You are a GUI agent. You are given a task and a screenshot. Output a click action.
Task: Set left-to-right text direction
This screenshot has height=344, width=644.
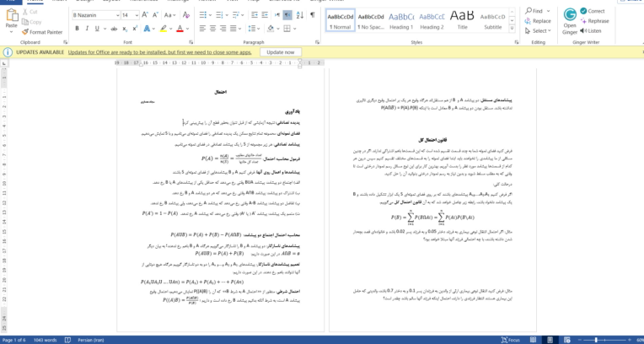(277, 15)
